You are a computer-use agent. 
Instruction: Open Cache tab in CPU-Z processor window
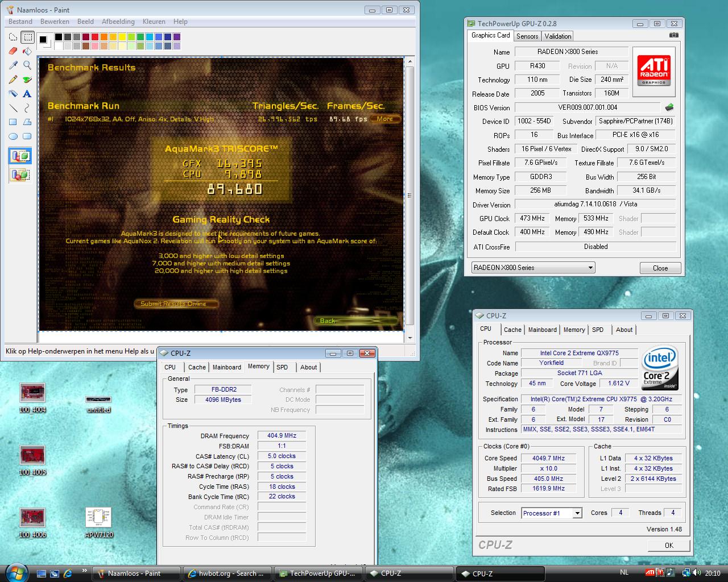(x=512, y=330)
